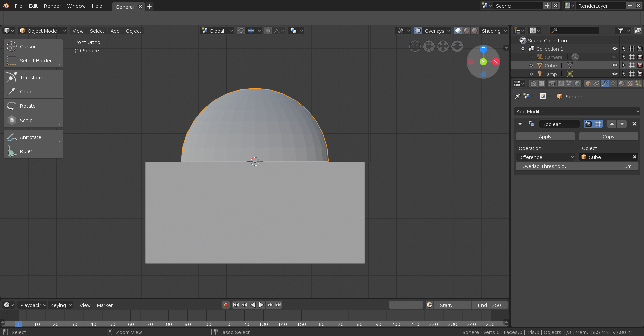This screenshot has width=644, height=336.
Task: Toggle Lamp visibility eye icon
Action: (615, 74)
